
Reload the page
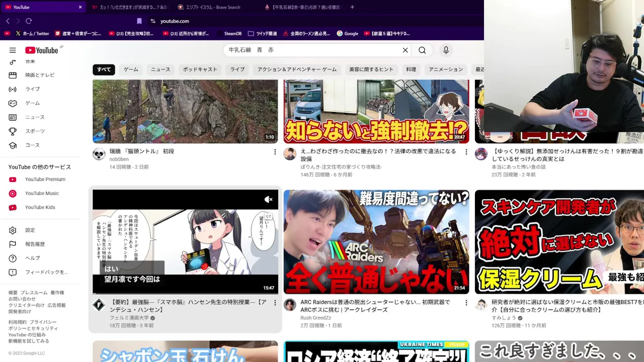click(29, 21)
